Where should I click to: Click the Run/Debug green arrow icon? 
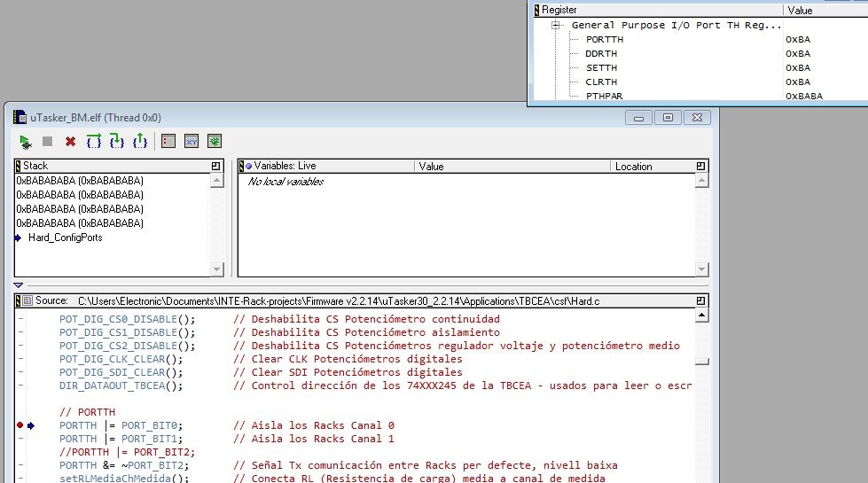coord(26,142)
